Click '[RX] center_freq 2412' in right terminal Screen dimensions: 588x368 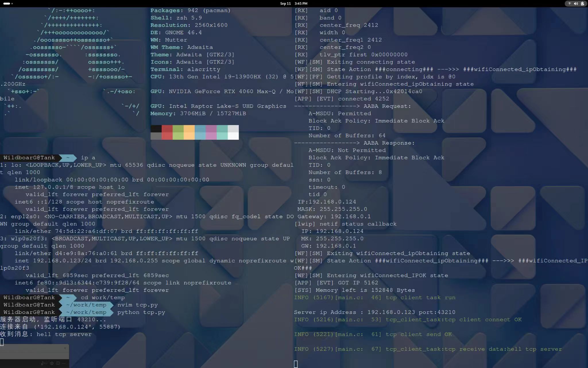(336, 25)
